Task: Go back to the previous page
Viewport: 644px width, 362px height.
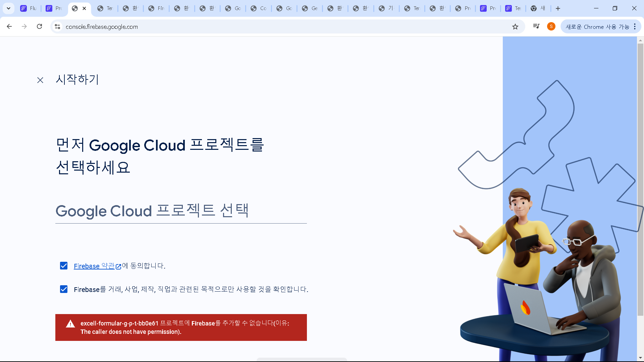Action: click(9, 26)
